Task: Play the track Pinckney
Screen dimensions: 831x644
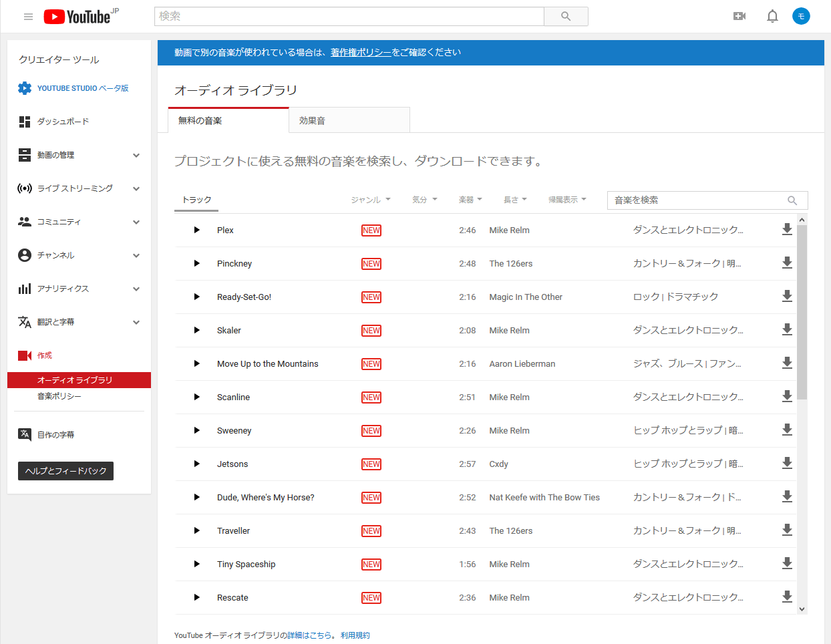Action: point(197,263)
